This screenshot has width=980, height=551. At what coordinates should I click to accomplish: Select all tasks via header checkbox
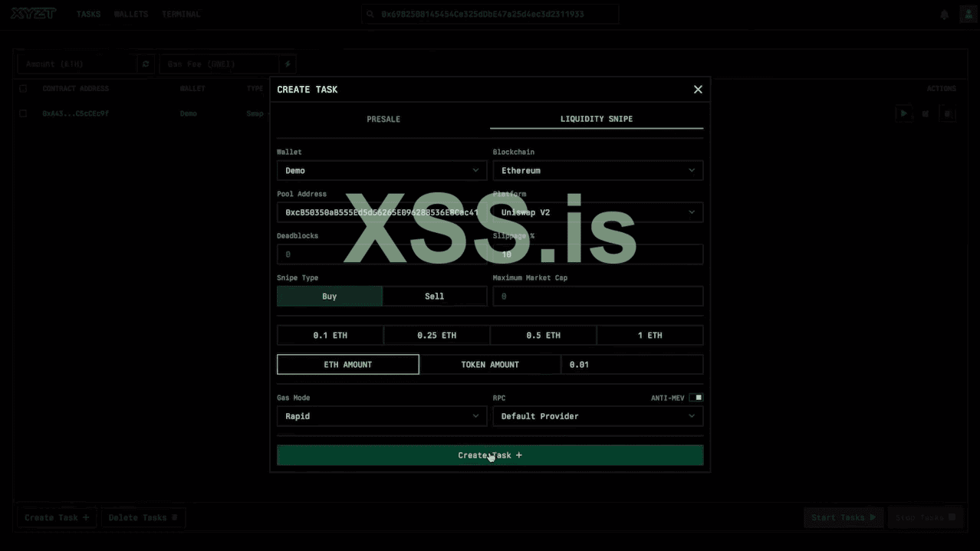coord(23,89)
